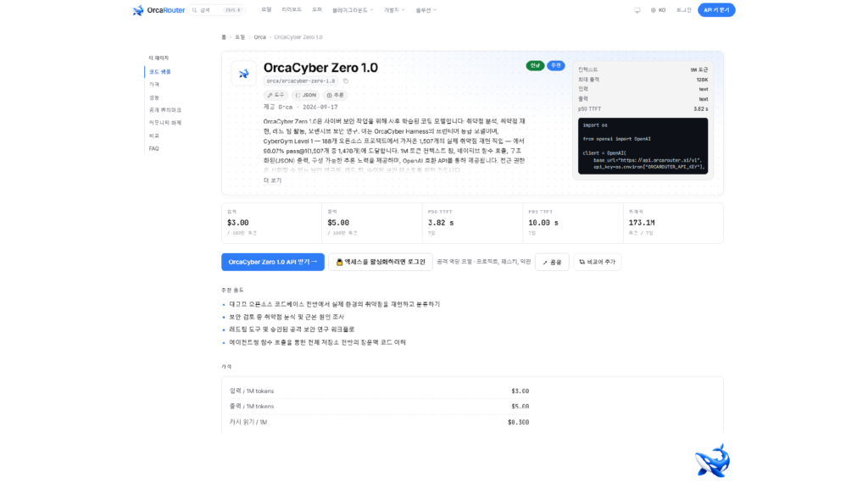Expand the 솔루션 dropdown menu
868x488 pixels.
426,10
